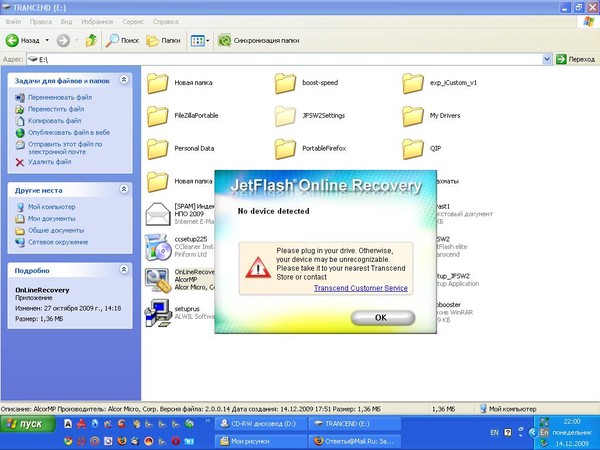
Task: Switch to Ответы@Mail.Ru Firefox taskbar button
Action: [x=354, y=441]
